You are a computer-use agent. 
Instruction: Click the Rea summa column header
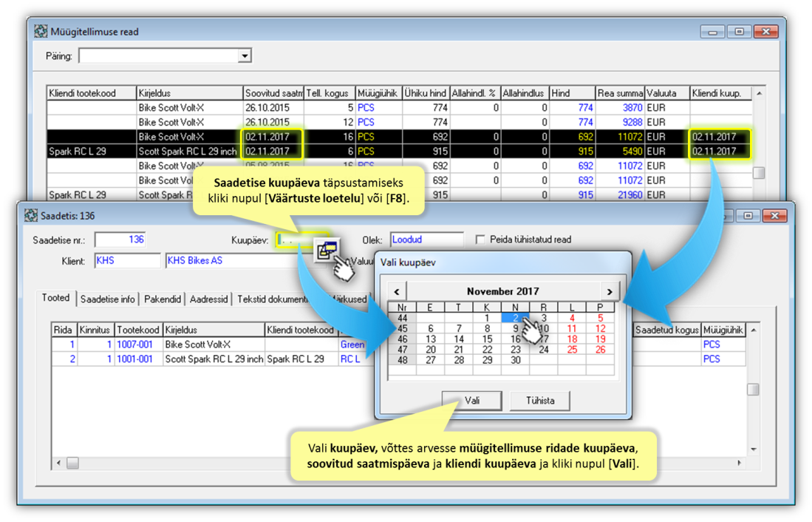click(x=620, y=93)
